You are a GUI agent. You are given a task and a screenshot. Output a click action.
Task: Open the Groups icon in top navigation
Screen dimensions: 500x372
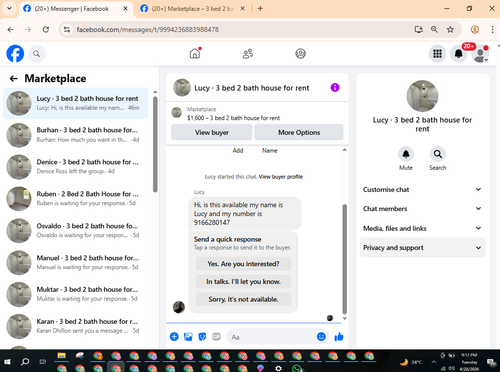(x=300, y=53)
